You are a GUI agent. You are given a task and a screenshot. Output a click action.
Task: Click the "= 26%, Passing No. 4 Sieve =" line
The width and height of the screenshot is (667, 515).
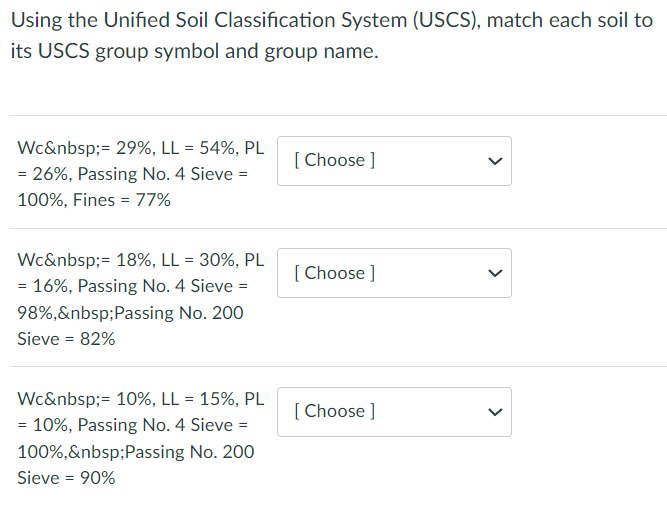[132, 174]
